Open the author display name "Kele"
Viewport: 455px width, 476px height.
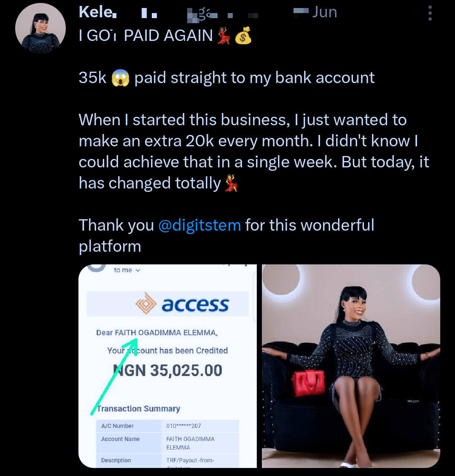pyautogui.click(x=95, y=13)
